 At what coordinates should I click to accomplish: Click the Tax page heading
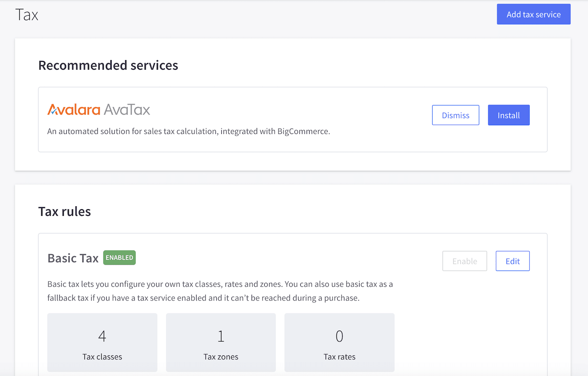point(27,14)
